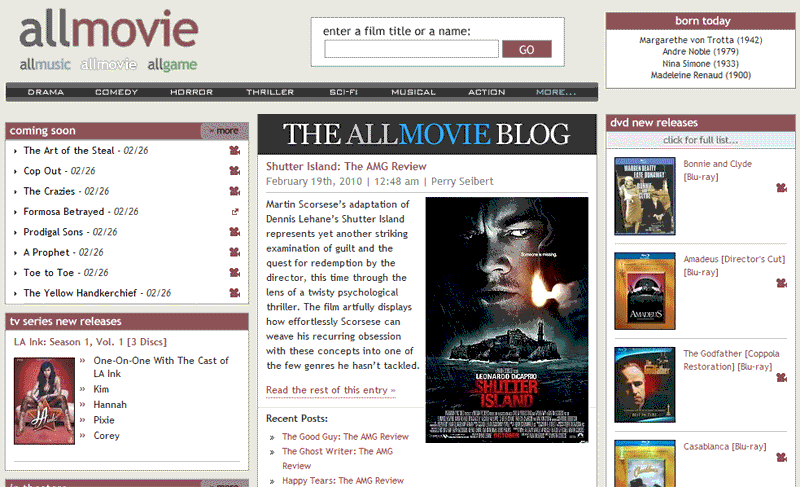Click The Allmovie Blog banner
This screenshot has height=487, width=800.
click(x=427, y=134)
